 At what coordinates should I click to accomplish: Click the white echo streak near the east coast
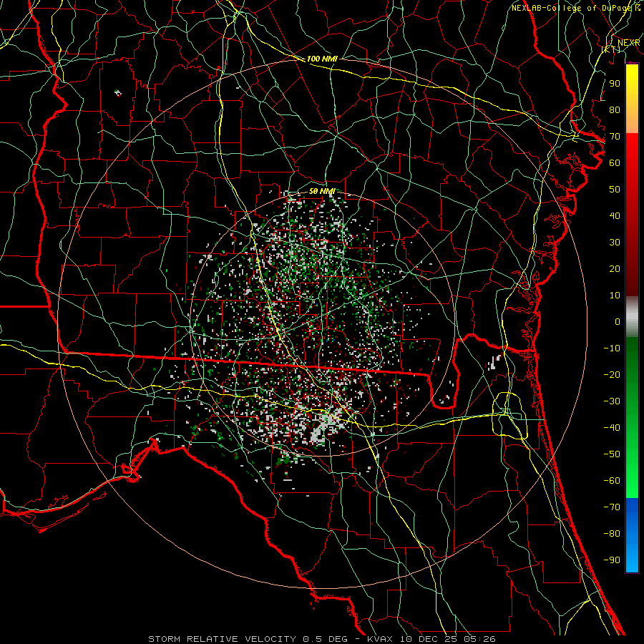pos(494,362)
